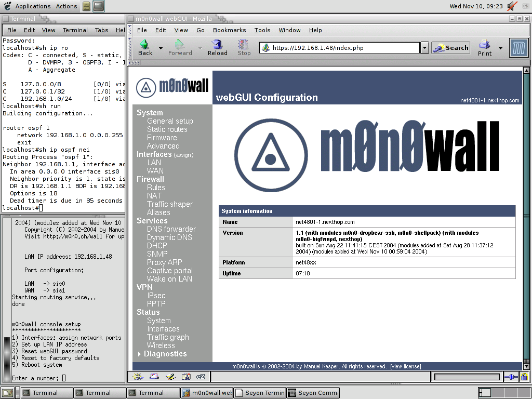Open the Forward history dropdown arrow

click(x=200, y=48)
